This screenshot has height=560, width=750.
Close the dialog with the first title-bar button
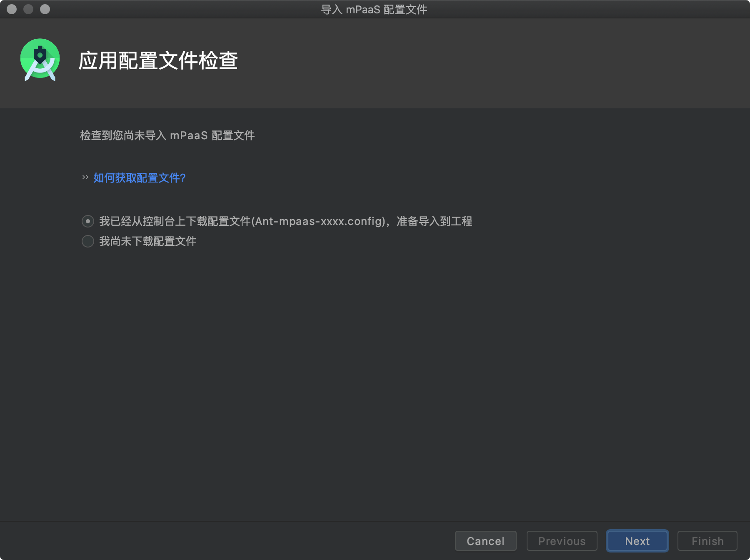click(x=12, y=9)
